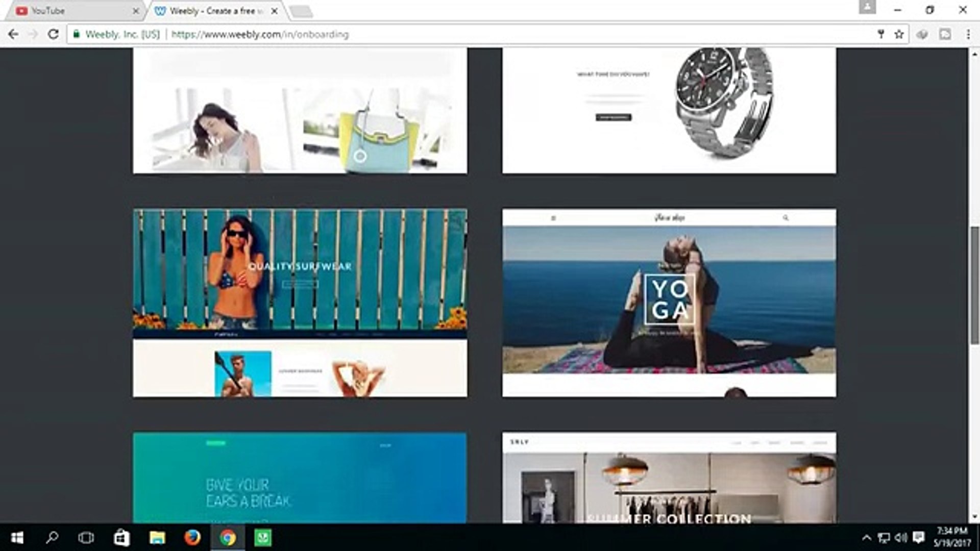Toggle the speaker volume in the system tray
Screen dimensions: 980x551
pyautogui.click(x=900, y=537)
